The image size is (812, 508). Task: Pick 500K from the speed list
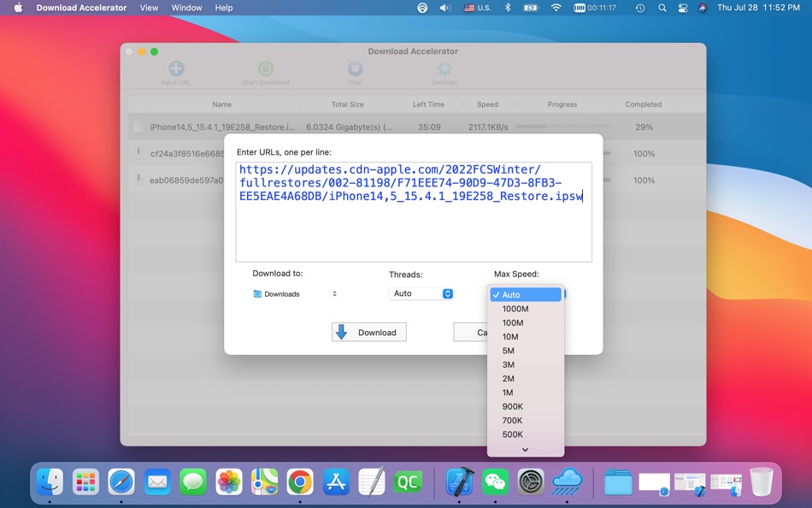[526, 434]
